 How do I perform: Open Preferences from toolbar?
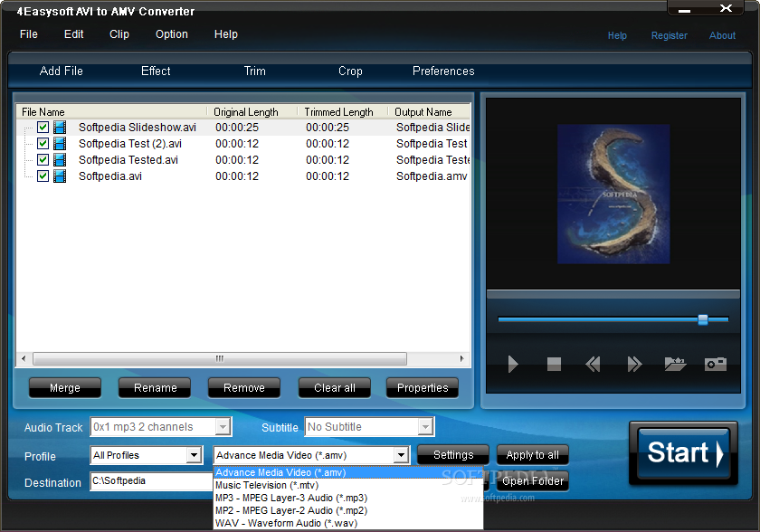point(443,71)
